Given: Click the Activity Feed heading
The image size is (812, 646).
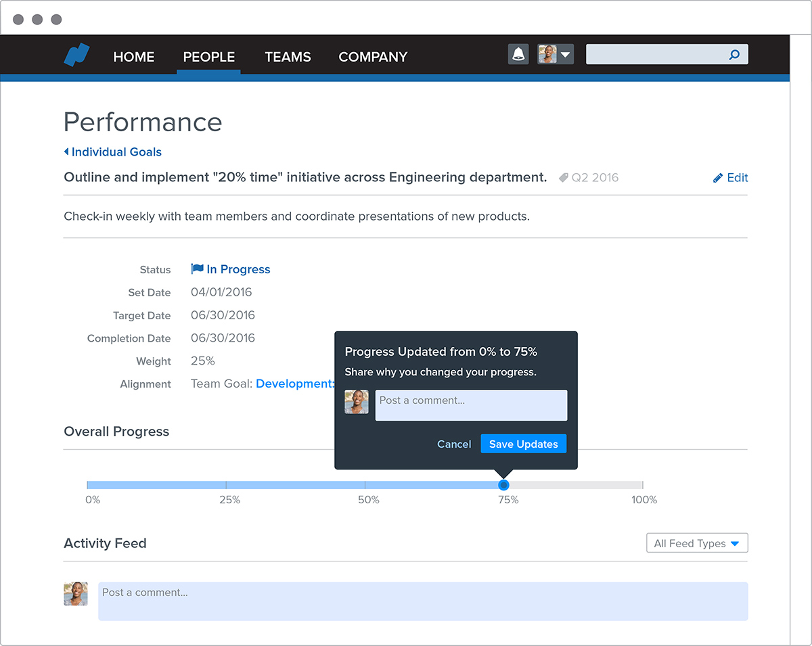Looking at the screenshot, I should 105,543.
